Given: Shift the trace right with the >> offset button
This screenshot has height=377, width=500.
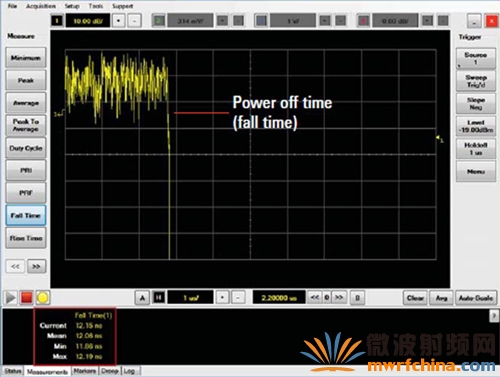Looking at the screenshot, I should click(339, 297).
